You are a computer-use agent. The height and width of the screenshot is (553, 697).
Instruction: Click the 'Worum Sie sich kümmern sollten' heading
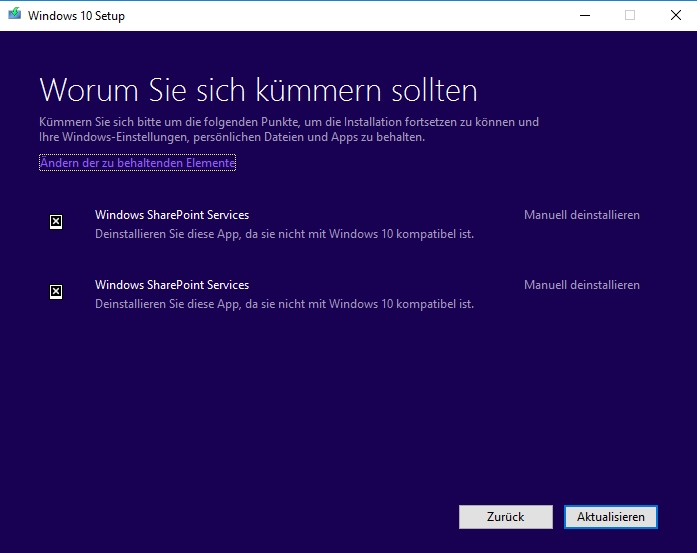(258, 90)
